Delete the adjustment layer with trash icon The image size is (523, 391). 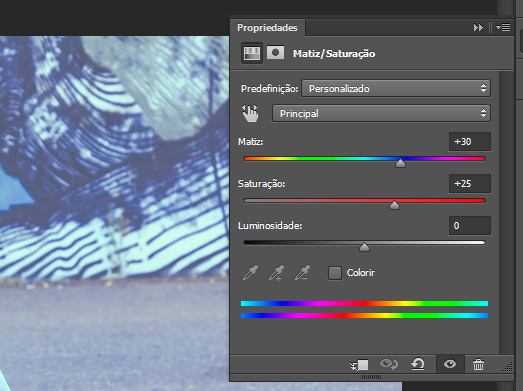[478, 364]
